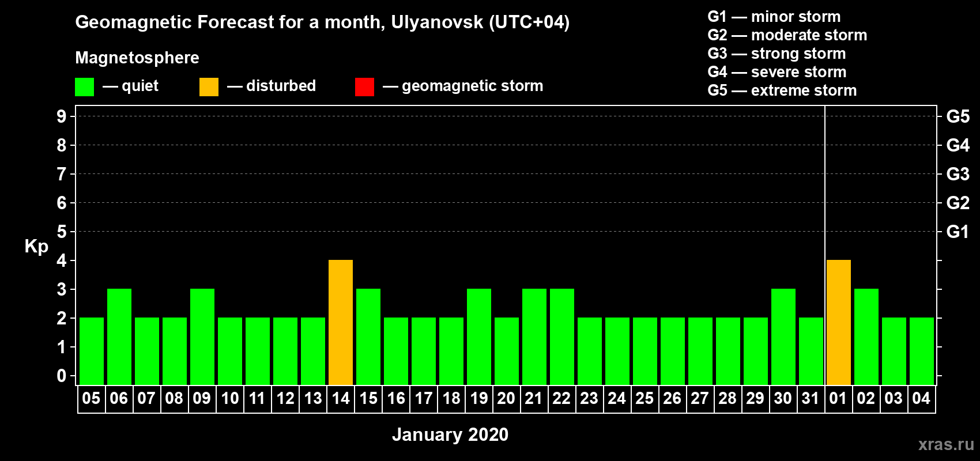Click the date label 24

[617, 398]
